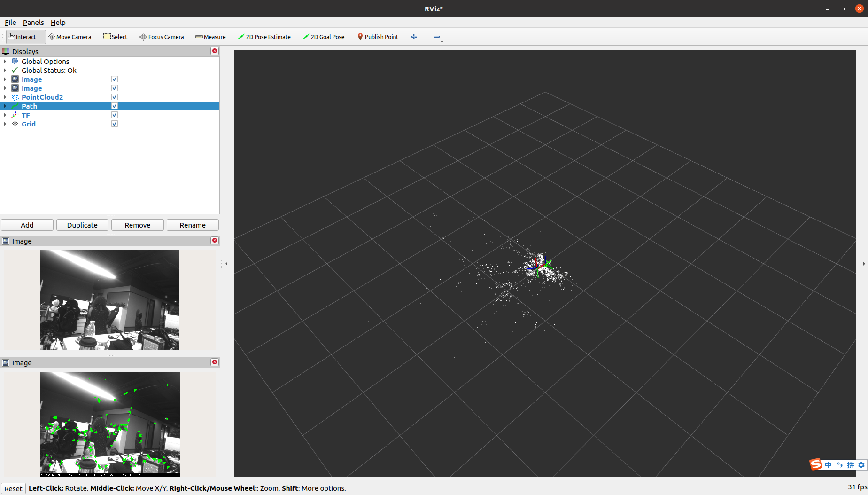
Task: Click the Grid display icon
Action: 15,124
